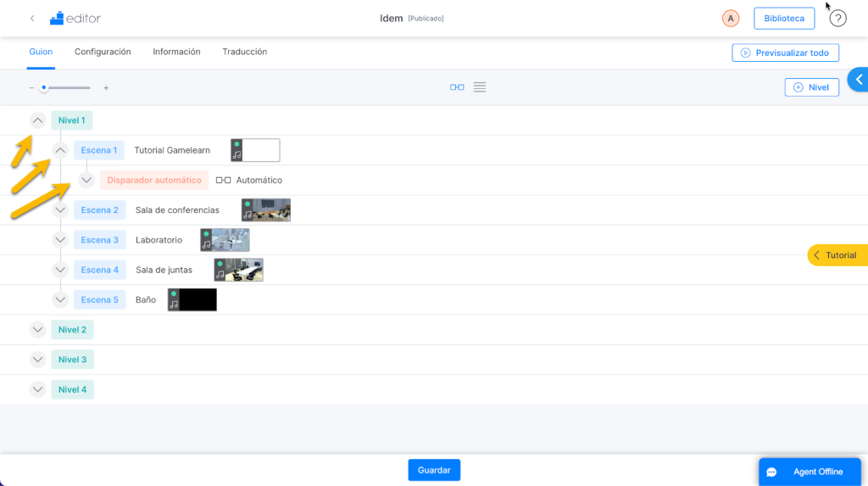Click the zoom out minus icon

coord(31,87)
